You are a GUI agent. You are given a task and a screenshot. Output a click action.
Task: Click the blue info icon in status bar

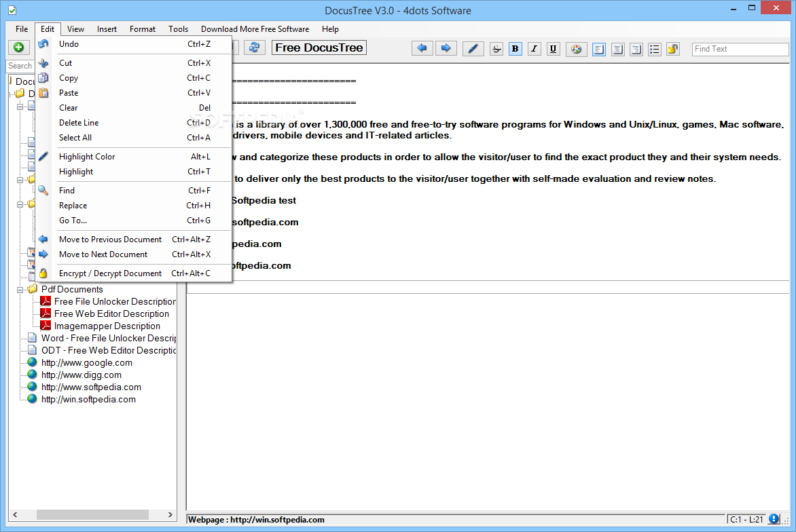click(774, 519)
